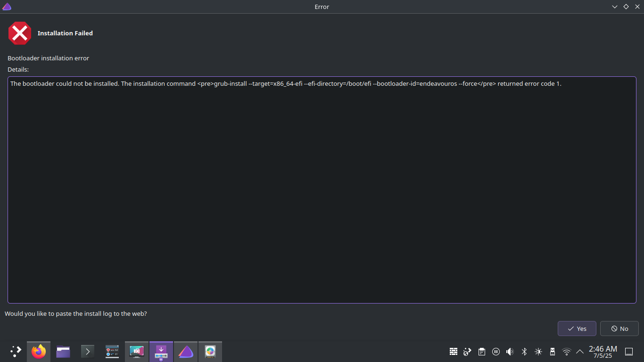Viewport: 644px width, 362px height.
Task: Open the KDE application launcher
Action: [16, 351]
